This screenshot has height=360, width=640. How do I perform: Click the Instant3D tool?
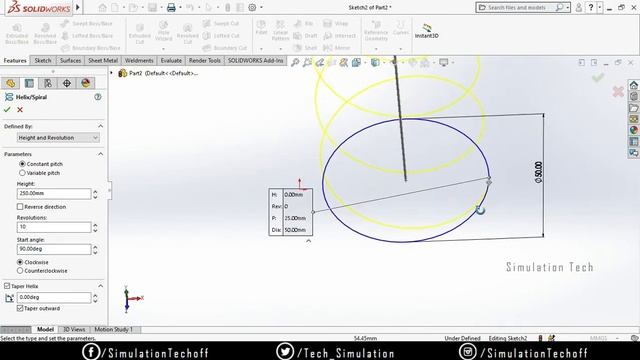coord(427,31)
